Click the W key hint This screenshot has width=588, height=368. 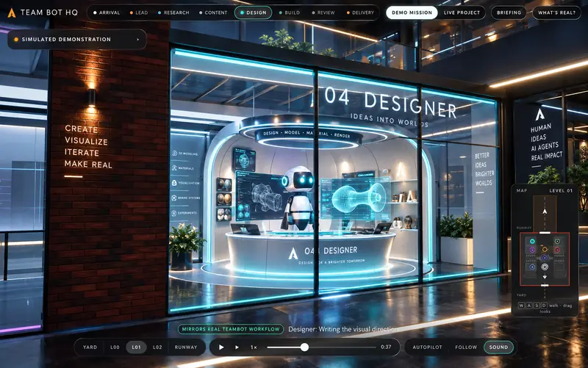pos(521,306)
